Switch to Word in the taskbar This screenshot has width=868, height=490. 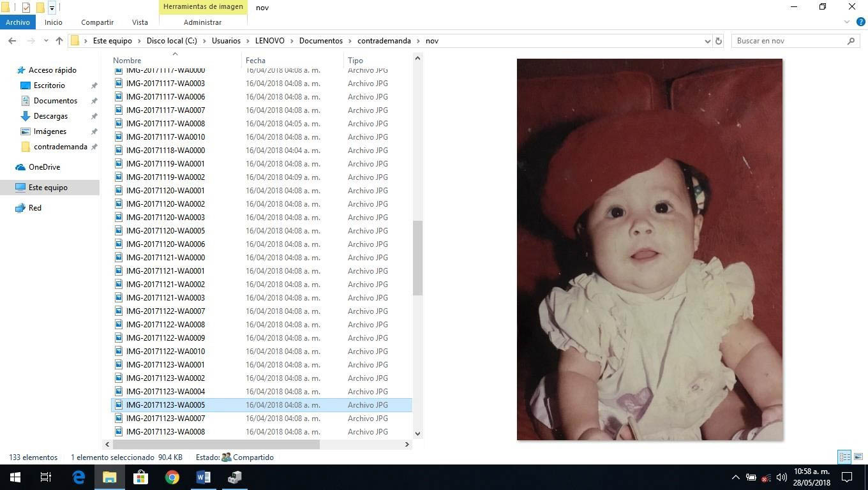tap(204, 477)
